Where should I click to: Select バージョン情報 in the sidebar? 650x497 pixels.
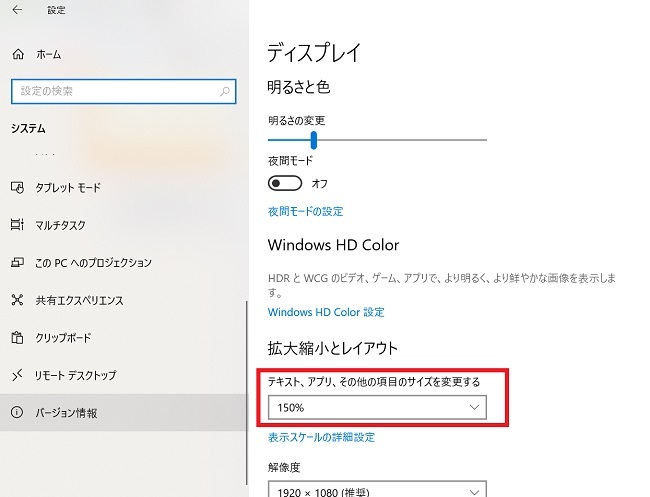tap(124, 412)
